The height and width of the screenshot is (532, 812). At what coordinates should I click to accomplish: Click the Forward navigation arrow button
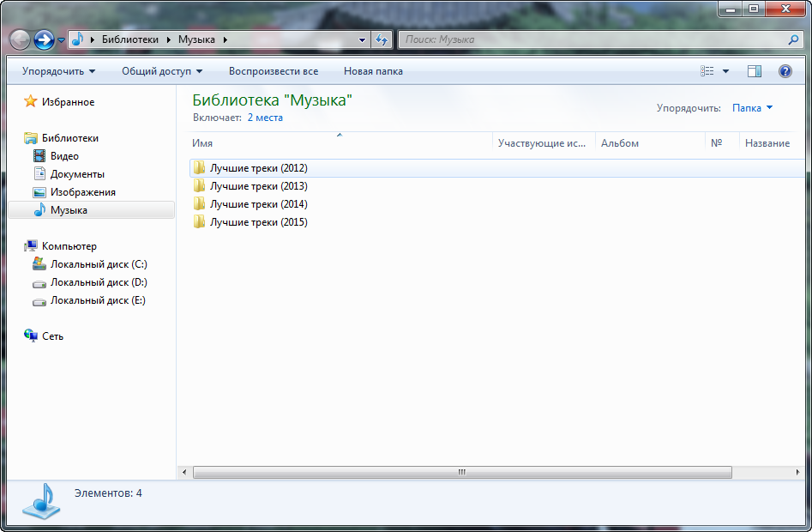[x=44, y=39]
